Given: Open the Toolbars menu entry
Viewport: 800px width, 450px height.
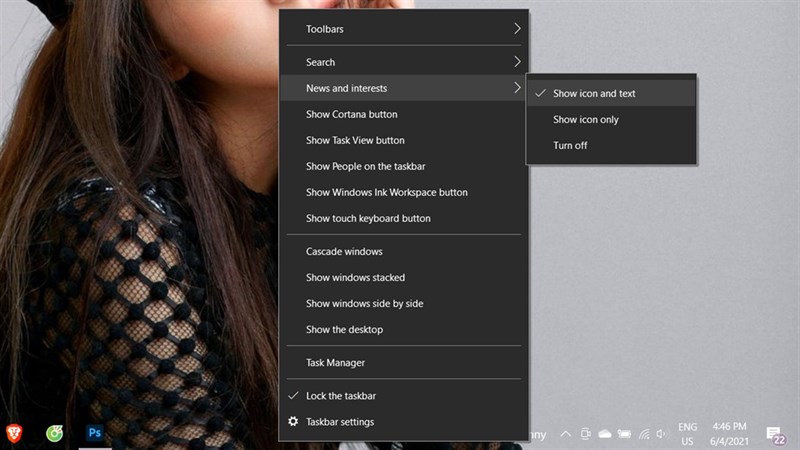Looking at the screenshot, I should 404,29.
